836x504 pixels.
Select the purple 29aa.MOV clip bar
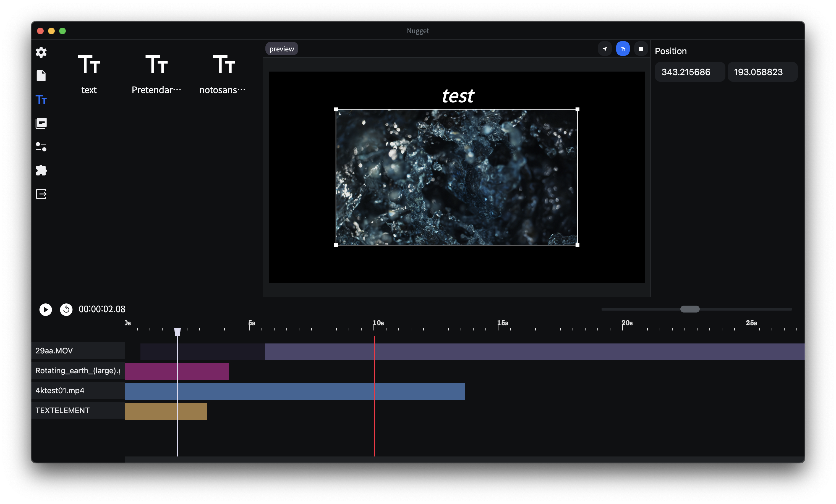pos(535,351)
